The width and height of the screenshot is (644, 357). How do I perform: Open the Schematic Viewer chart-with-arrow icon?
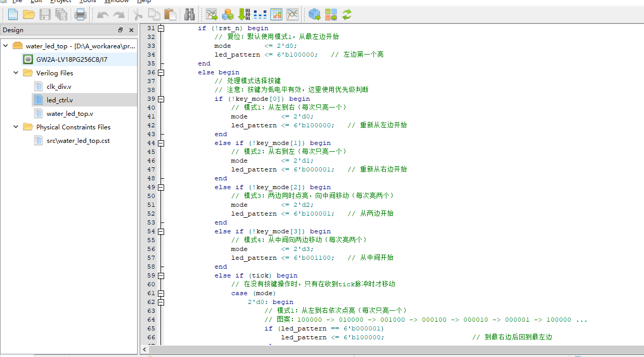(x=211, y=15)
